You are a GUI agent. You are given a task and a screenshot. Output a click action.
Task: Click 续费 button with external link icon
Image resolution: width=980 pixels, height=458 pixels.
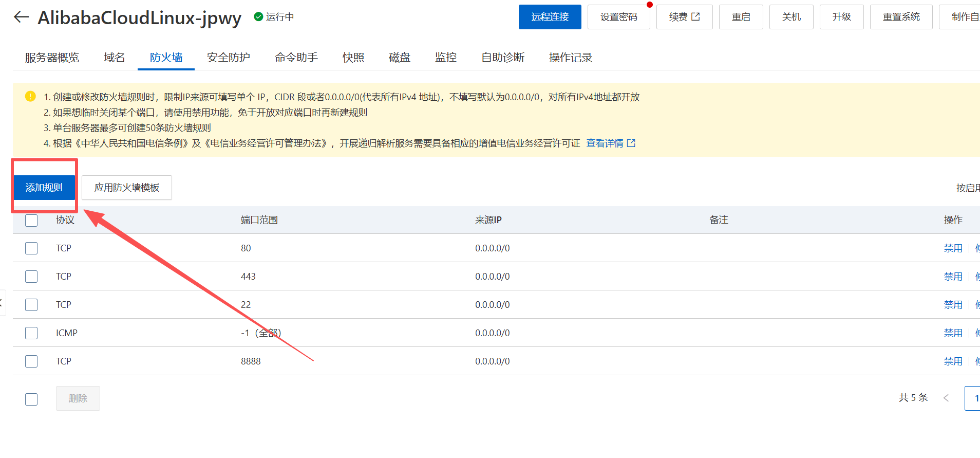click(684, 17)
